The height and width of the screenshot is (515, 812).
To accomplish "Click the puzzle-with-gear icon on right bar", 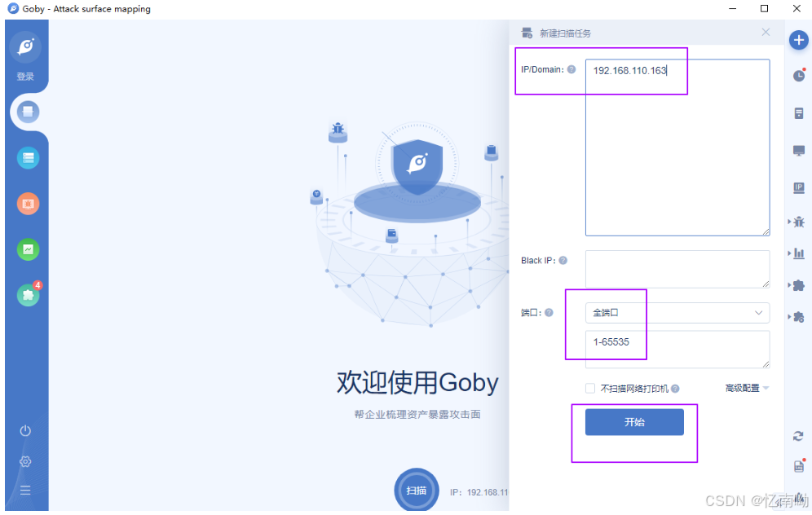I will tap(799, 317).
